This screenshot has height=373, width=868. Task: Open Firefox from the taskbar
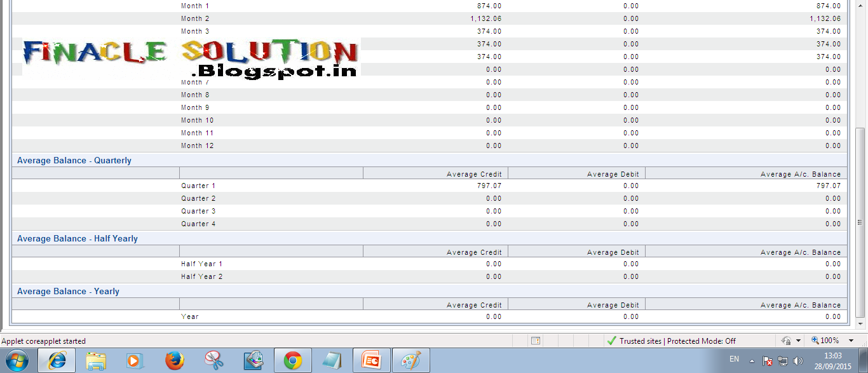(175, 360)
